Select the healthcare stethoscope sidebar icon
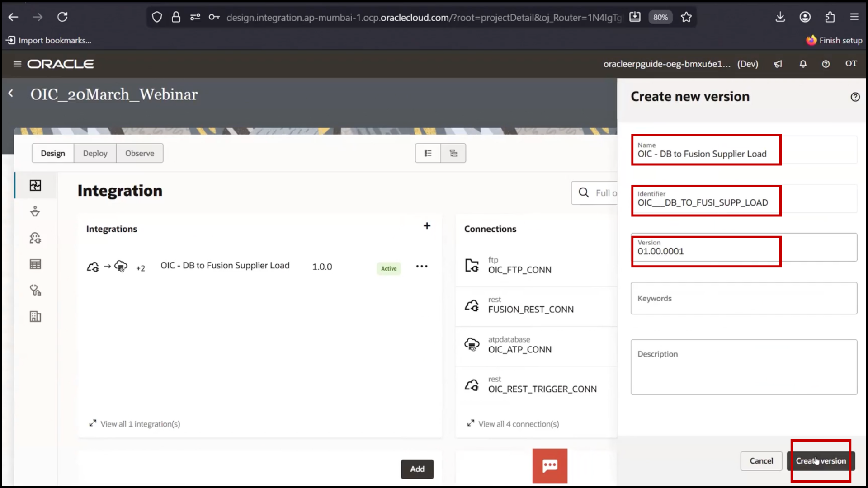This screenshot has height=488, width=868. (x=35, y=290)
